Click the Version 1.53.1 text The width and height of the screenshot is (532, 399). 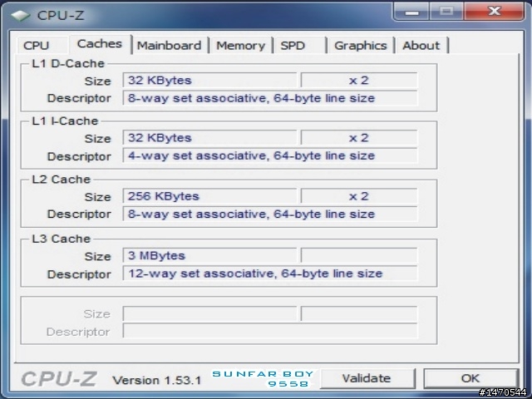coord(157,381)
